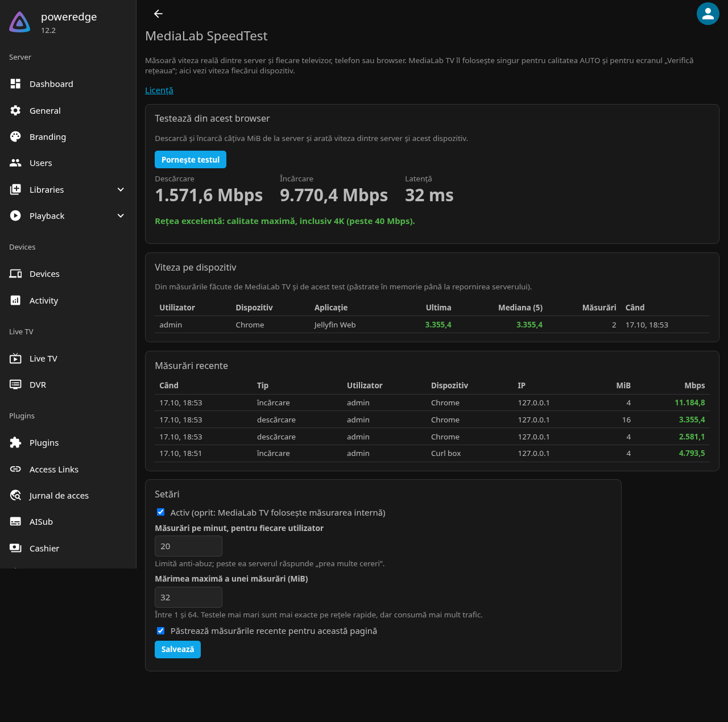The image size is (728, 722).
Task: Toggle the Activ checkbox
Action: point(160,512)
